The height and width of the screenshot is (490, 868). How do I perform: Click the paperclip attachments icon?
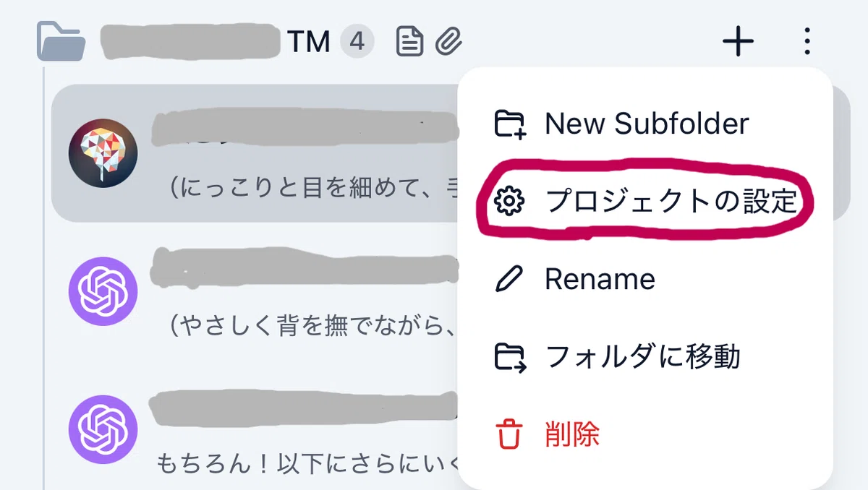click(x=448, y=42)
